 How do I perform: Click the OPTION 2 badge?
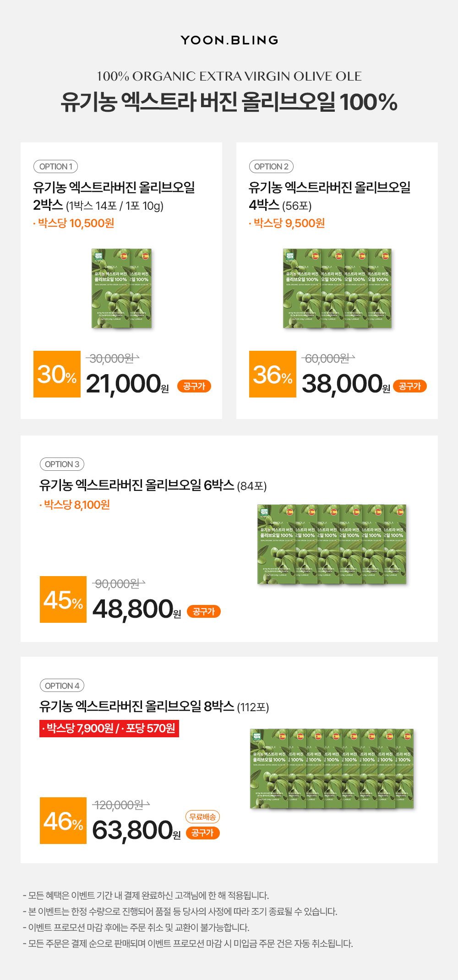pos(271,167)
